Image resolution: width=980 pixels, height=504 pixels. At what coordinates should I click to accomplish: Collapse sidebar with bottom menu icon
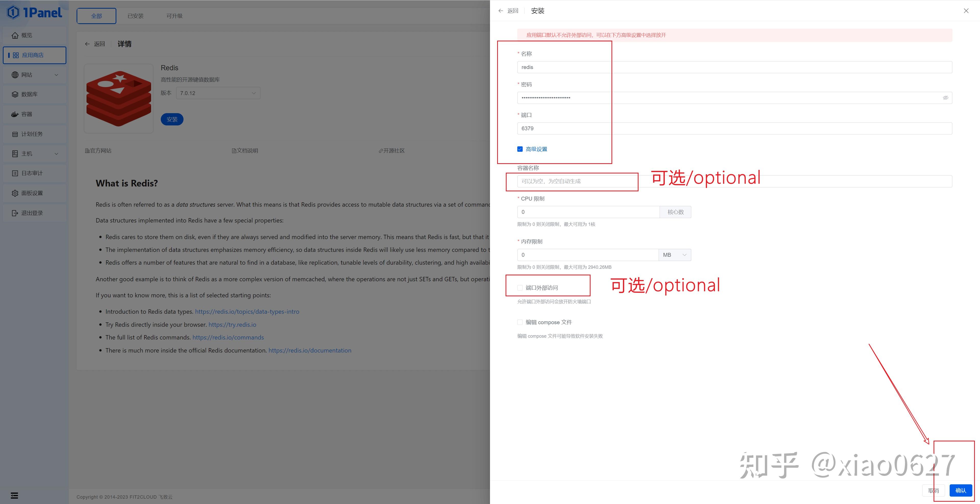click(x=15, y=495)
